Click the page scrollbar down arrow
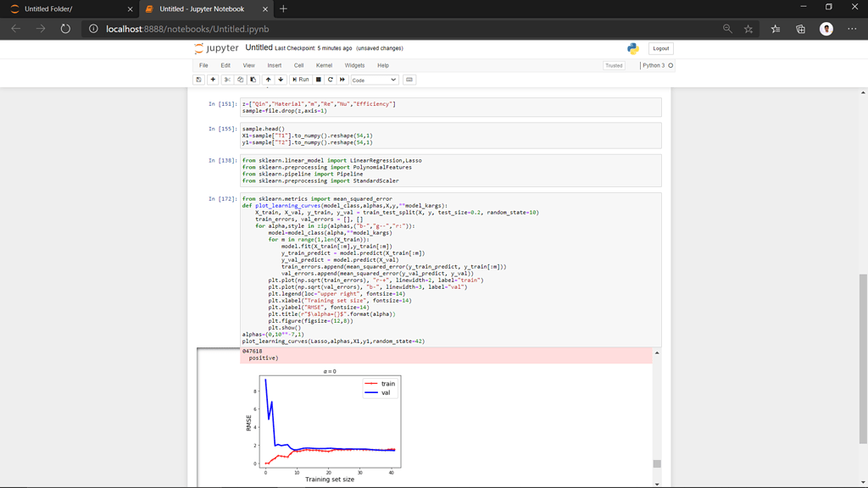This screenshot has width=868, height=488. (x=863, y=483)
